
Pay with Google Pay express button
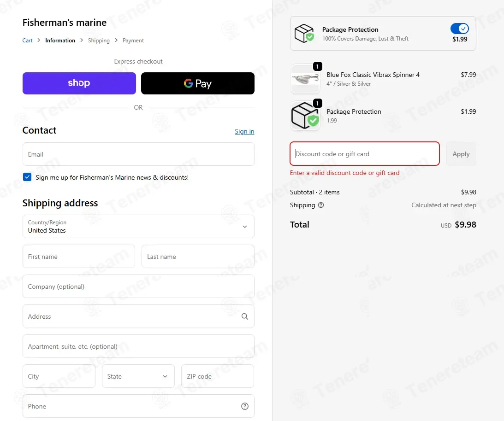click(x=198, y=83)
